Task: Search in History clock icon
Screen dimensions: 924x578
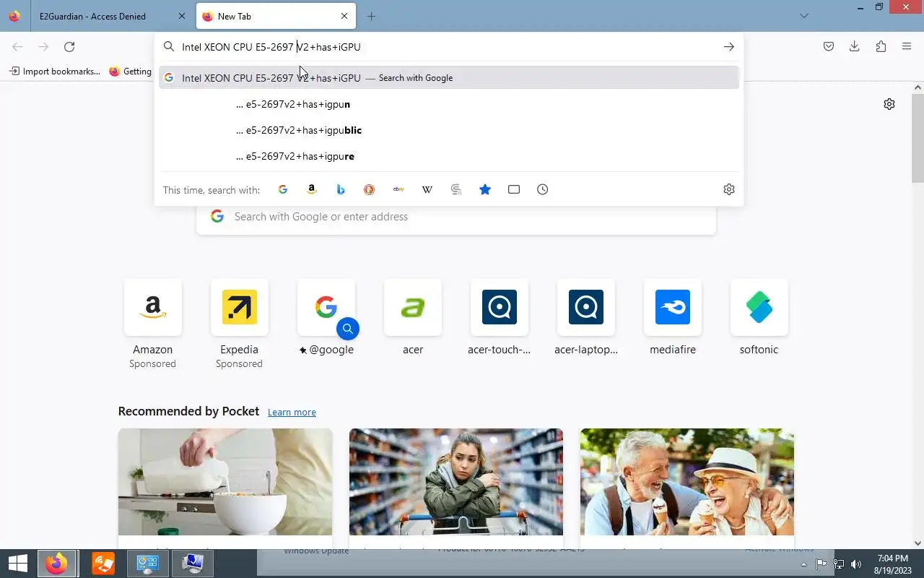Action: (x=543, y=189)
